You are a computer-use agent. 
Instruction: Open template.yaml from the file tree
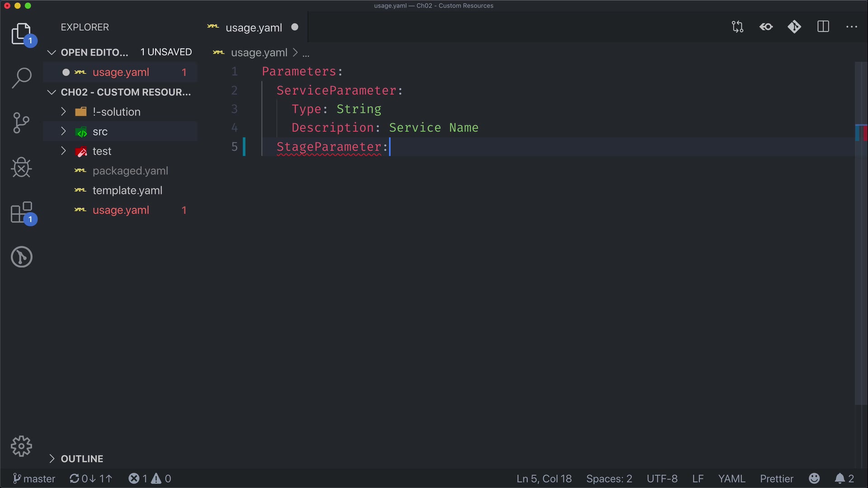127,191
